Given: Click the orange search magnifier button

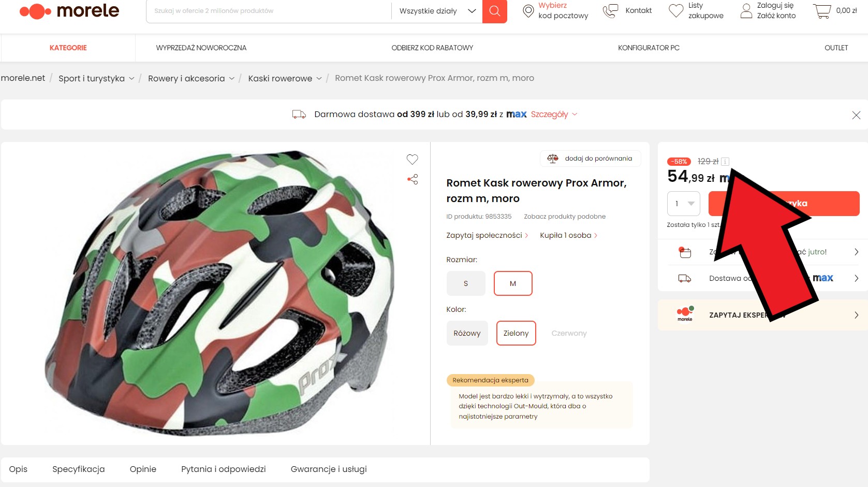Looking at the screenshot, I should coord(494,11).
